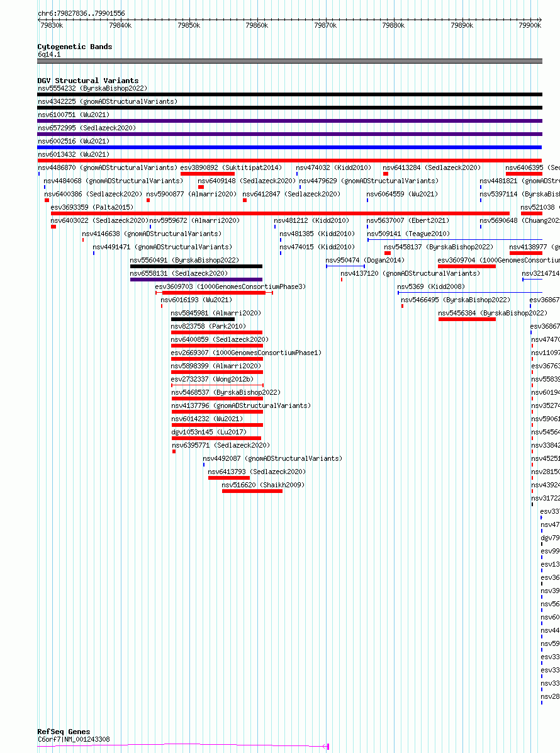Click the nsv6002516 (Wu2021) label
Screen dimensions: 560x753
point(74,141)
